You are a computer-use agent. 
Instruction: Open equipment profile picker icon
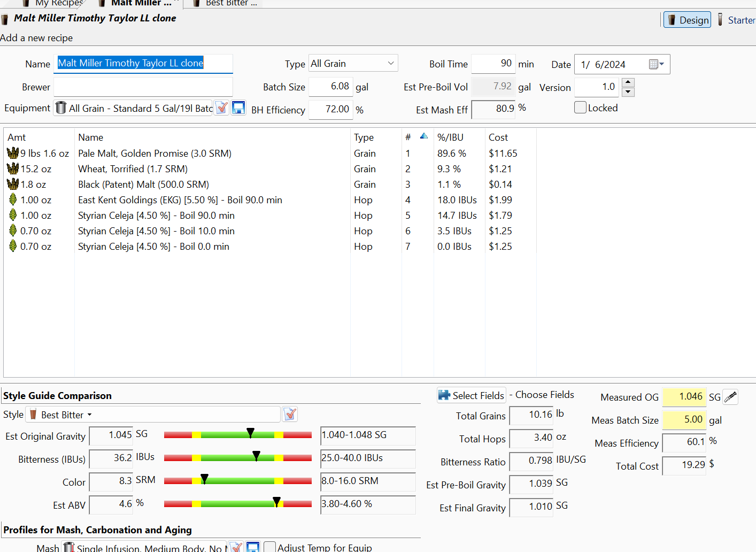pos(222,108)
